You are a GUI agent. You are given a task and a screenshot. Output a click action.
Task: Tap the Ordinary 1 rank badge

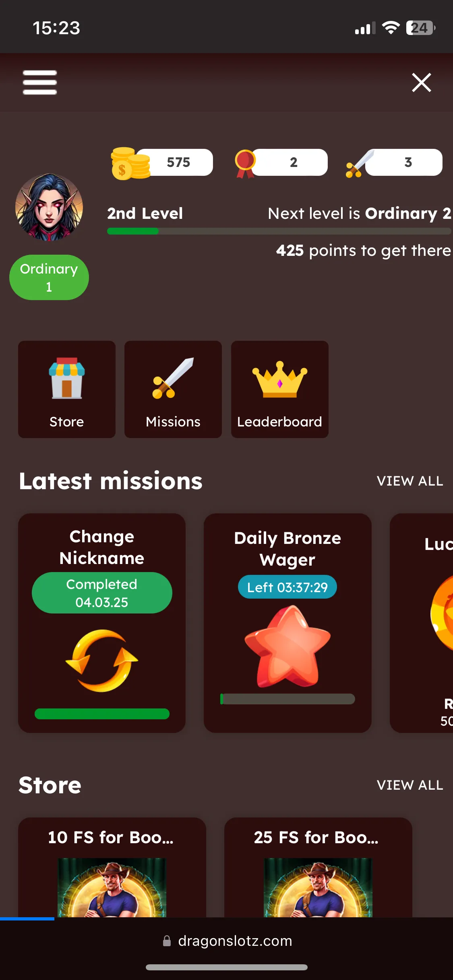coord(49,277)
